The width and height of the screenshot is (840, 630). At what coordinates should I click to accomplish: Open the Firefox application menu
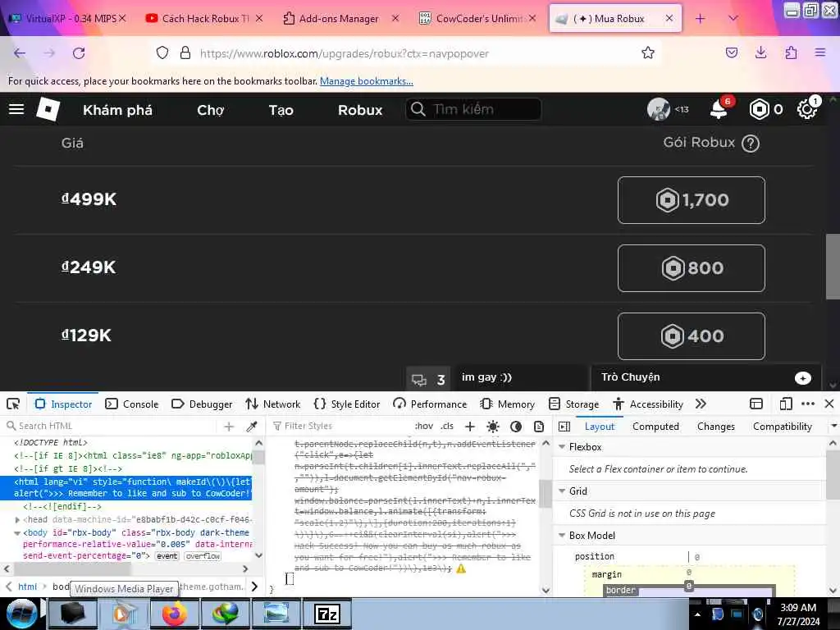coord(820,52)
